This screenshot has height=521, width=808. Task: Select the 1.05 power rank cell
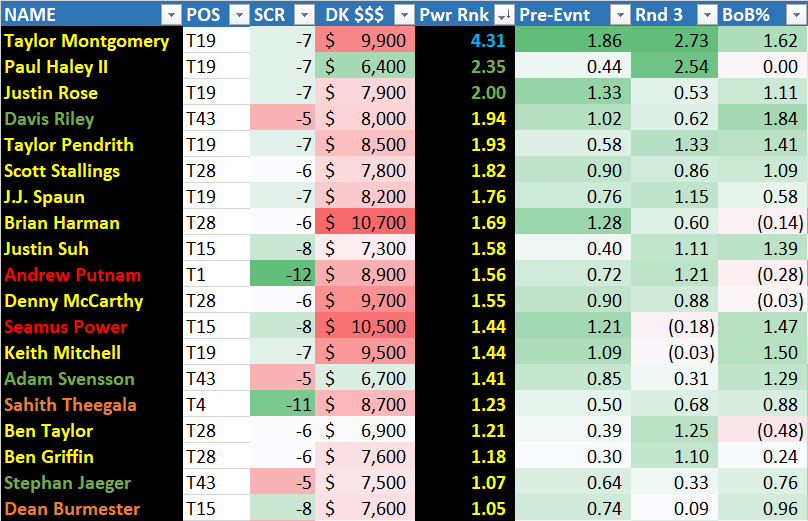coord(465,508)
